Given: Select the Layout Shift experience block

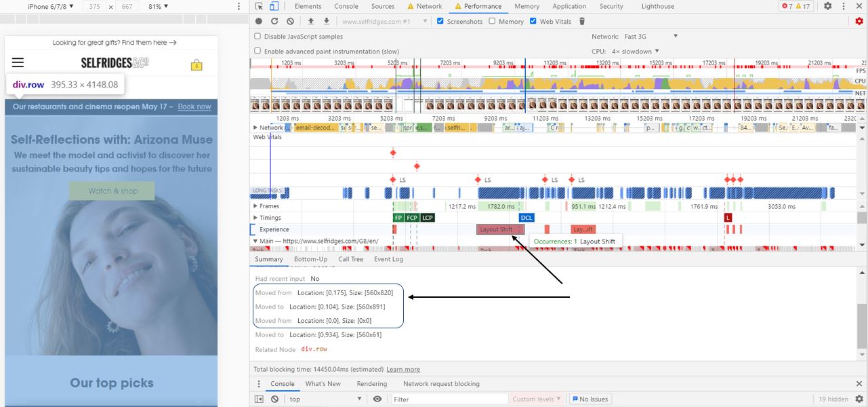Looking at the screenshot, I should point(500,229).
